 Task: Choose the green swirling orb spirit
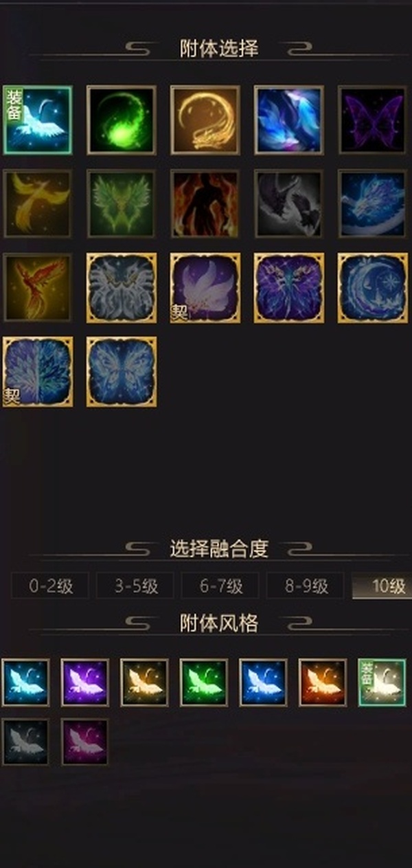(x=122, y=120)
